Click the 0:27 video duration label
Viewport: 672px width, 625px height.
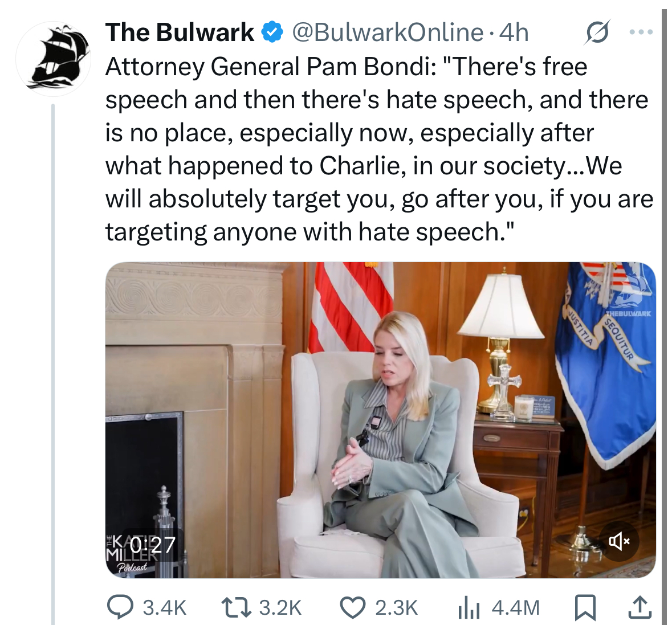(x=153, y=545)
